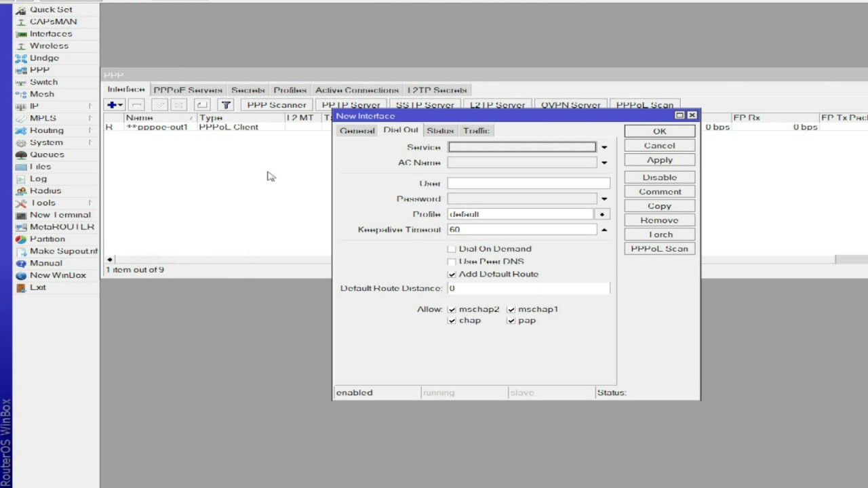Open Interfaces in left menu
Screen dimensions: 868x488
[x=50, y=34]
